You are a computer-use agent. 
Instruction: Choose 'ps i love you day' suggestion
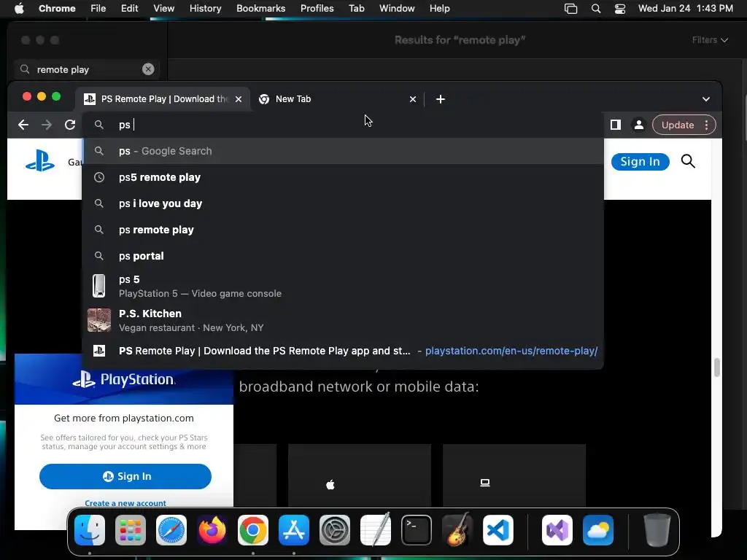[x=343, y=203]
